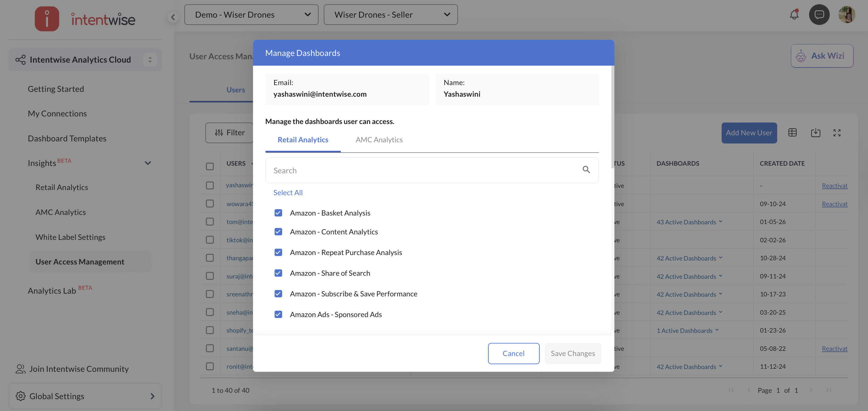Expand the Global Settings menu
The width and height of the screenshot is (868, 411).
[x=85, y=396]
